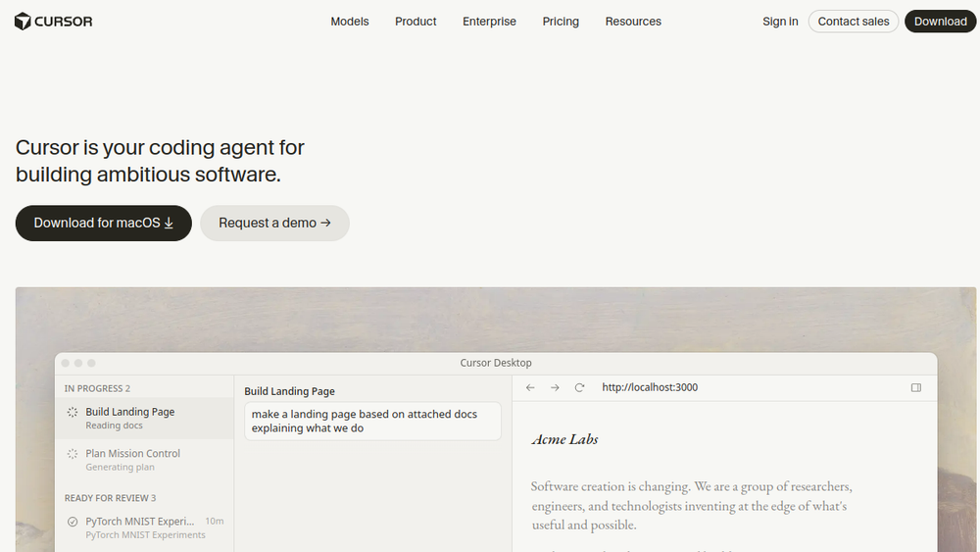
Task: Click the back arrow in preview browser
Action: pos(530,387)
